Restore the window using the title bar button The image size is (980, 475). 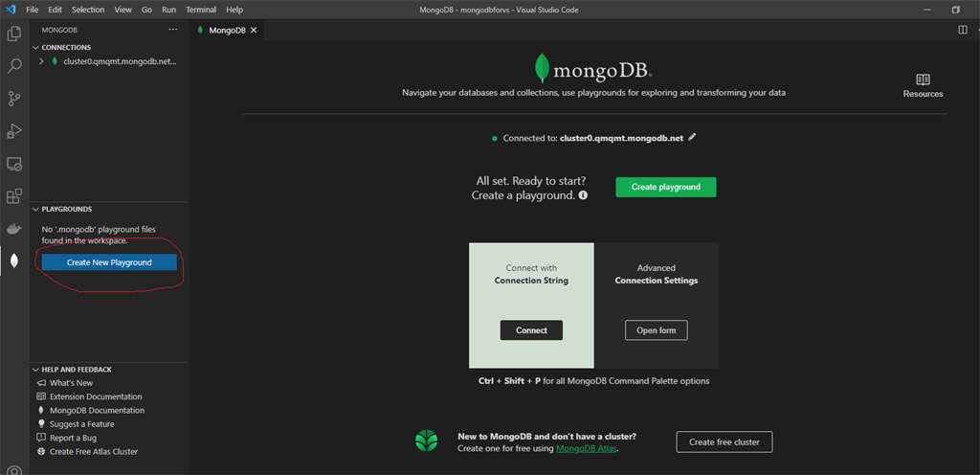(956, 10)
